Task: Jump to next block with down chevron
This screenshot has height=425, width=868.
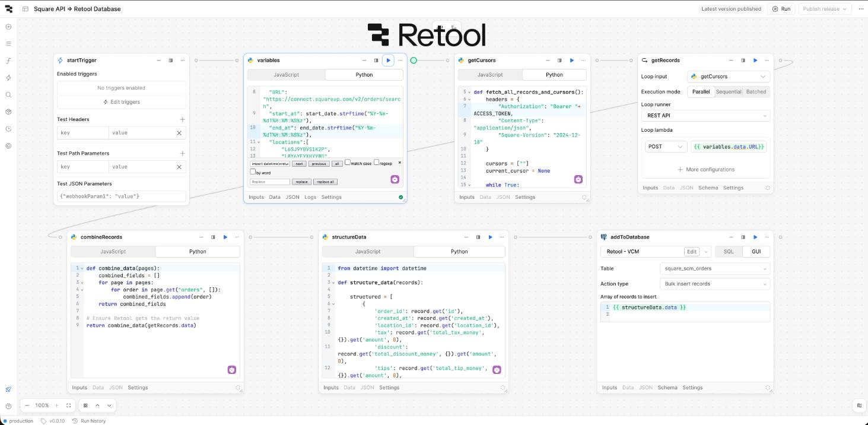Action: [x=109, y=405]
